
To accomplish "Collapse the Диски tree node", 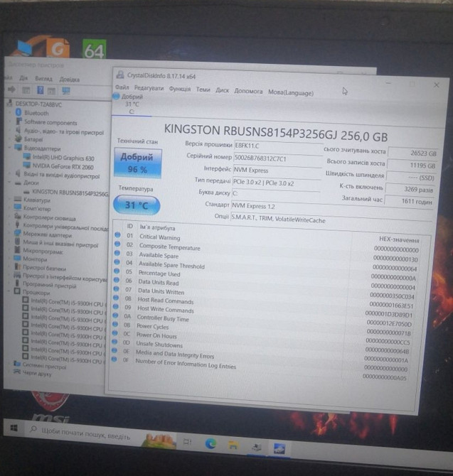I will pos(9,183).
